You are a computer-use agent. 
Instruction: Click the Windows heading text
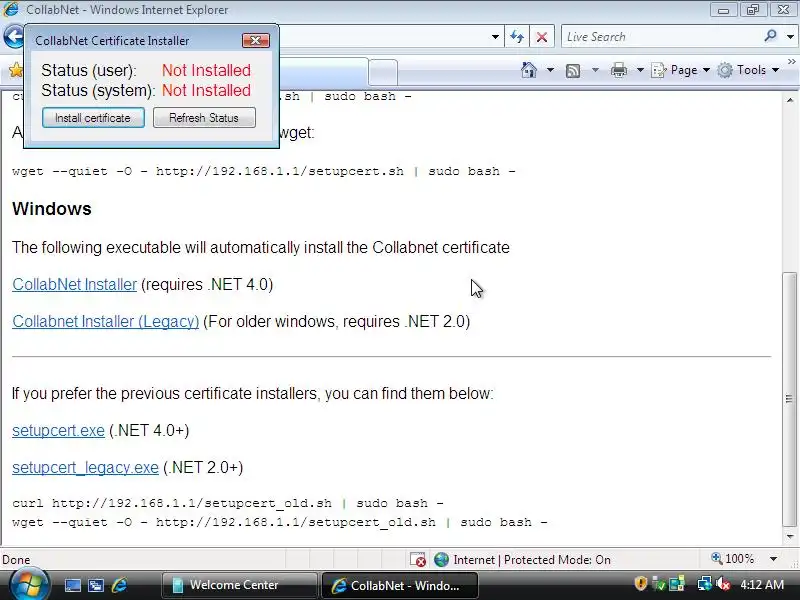52,209
